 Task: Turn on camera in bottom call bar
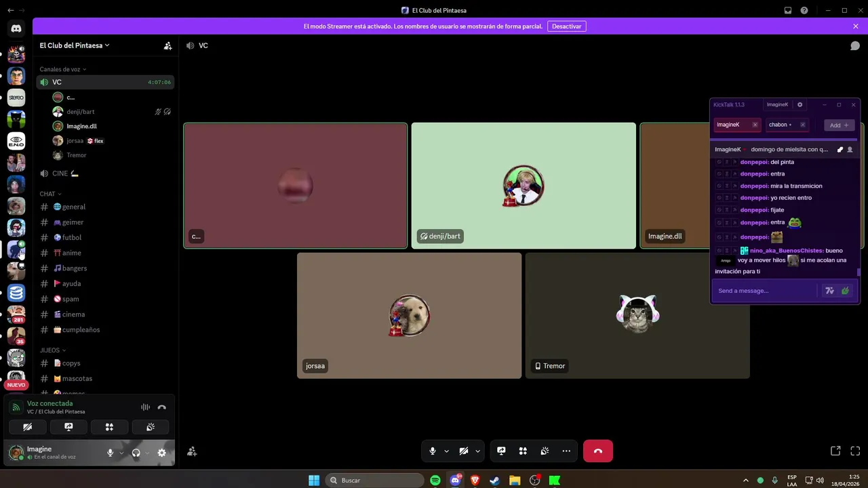click(464, 451)
